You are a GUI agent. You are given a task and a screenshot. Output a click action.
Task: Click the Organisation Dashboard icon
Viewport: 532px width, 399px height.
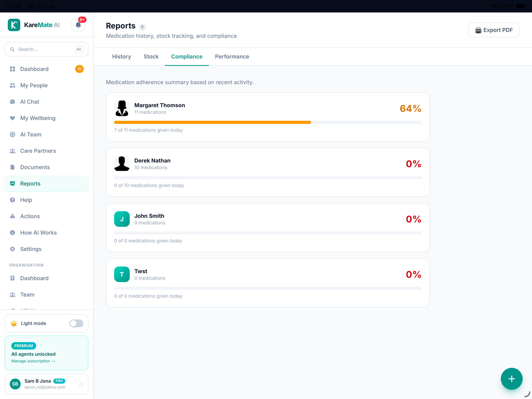[x=12, y=278]
